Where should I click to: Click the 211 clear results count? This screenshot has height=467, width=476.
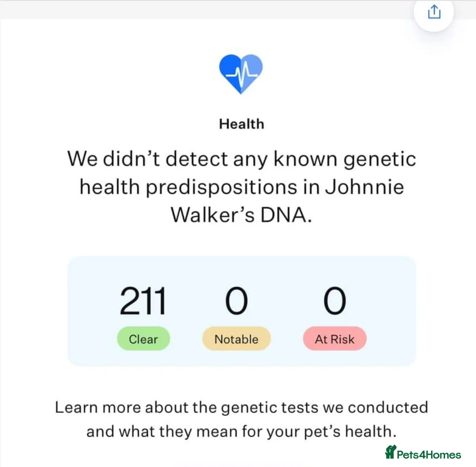pyautogui.click(x=143, y=302)
